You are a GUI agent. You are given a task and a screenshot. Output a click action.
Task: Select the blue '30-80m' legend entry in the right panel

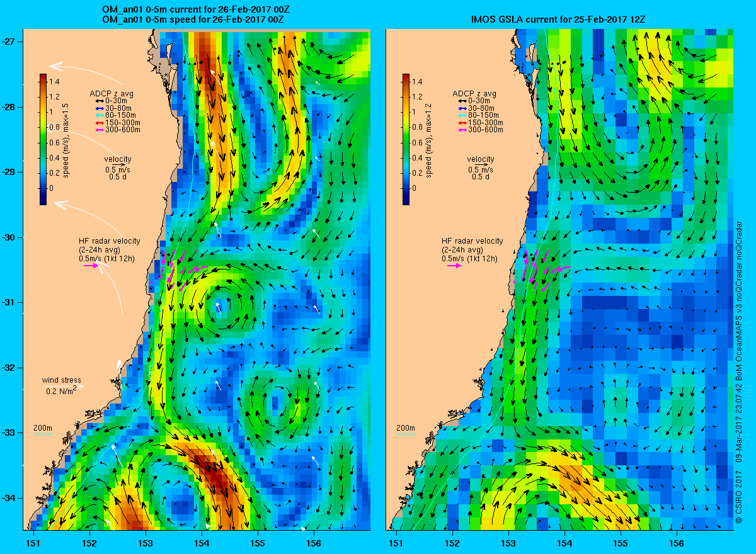478,108
